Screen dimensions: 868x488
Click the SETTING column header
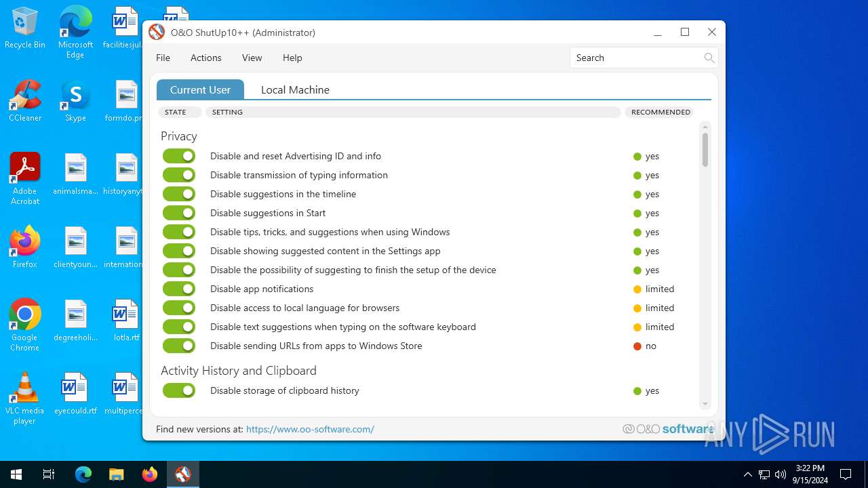tap(413, 112)
